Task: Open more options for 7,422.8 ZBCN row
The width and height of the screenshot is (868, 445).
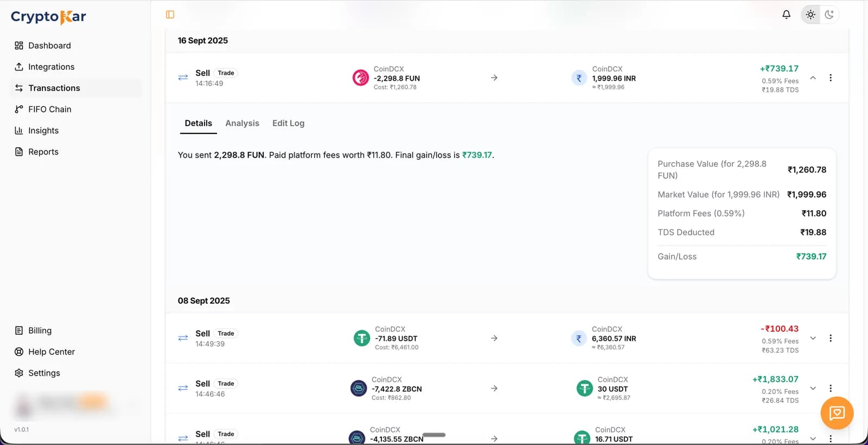Action: (831, 388)
